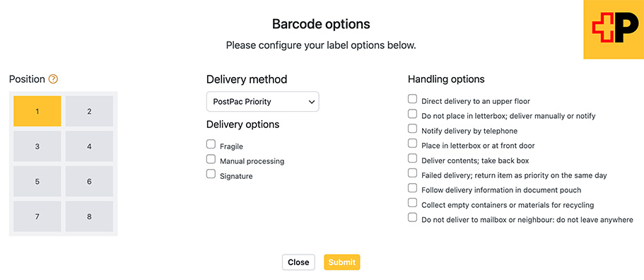Screen dimensions: 644x280
Task: Enable Direct delivery to an upper floor
Action: [x=412, y=99]
